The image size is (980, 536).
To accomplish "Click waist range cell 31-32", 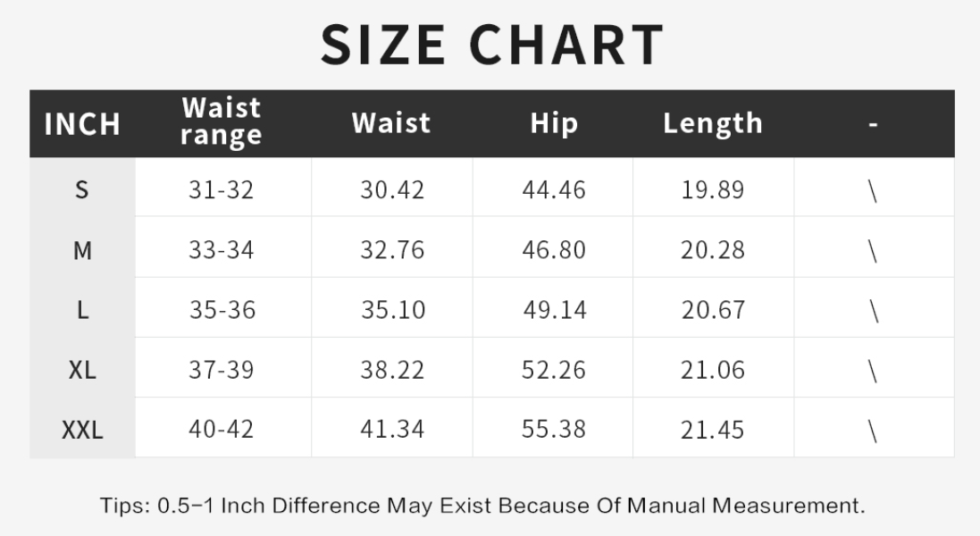I will click(222, 189).
